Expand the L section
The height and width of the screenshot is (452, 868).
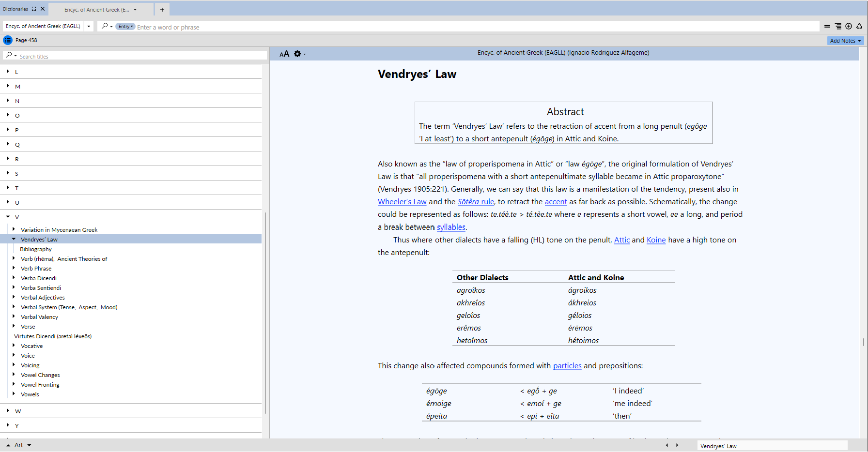[x=8, y=72]
